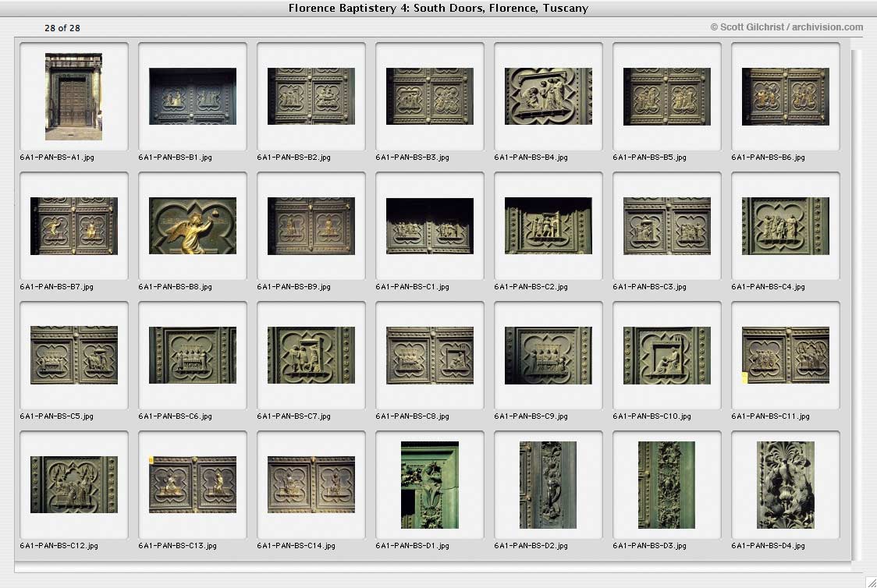Open thumbnail 6A1-PAN-BS-C4.jpg
This screenshot has width=877, height=588.
[x=785, y=226]
